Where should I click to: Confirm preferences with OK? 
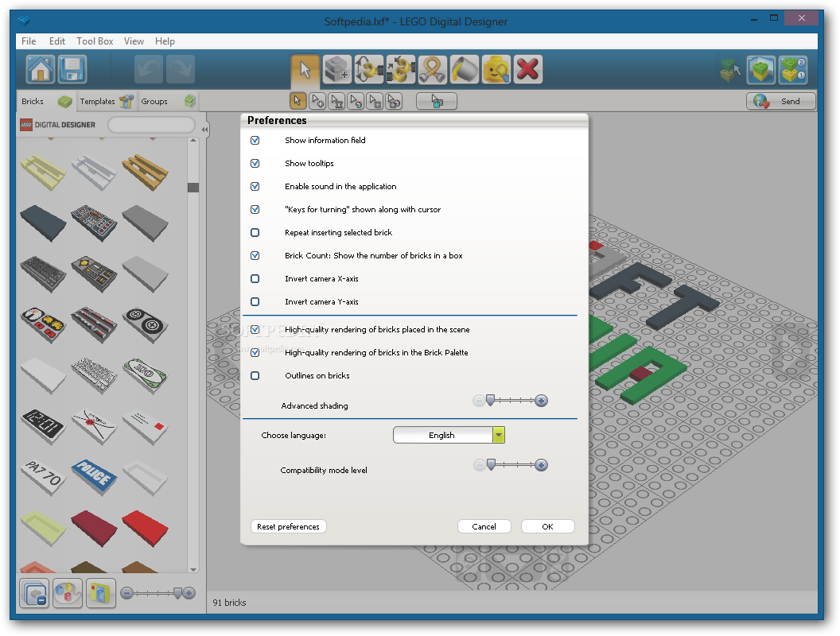point(547,526)
